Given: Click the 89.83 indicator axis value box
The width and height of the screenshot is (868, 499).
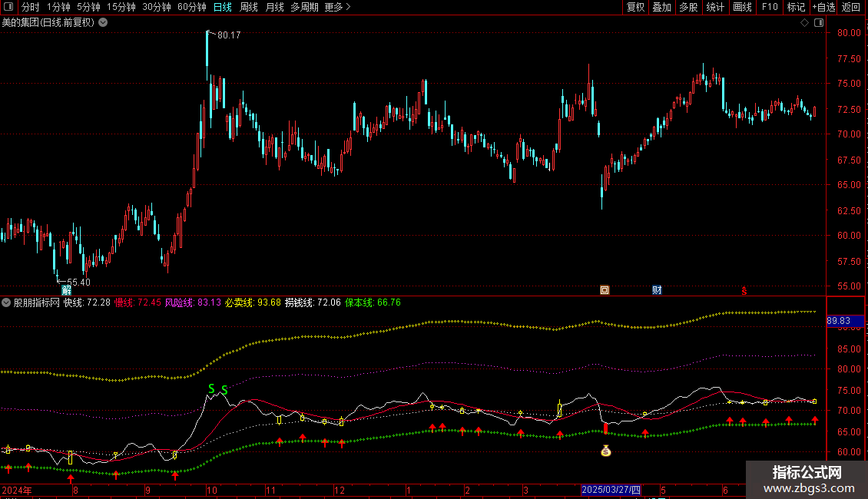Looking at the screenshot, I should [845, 321].
